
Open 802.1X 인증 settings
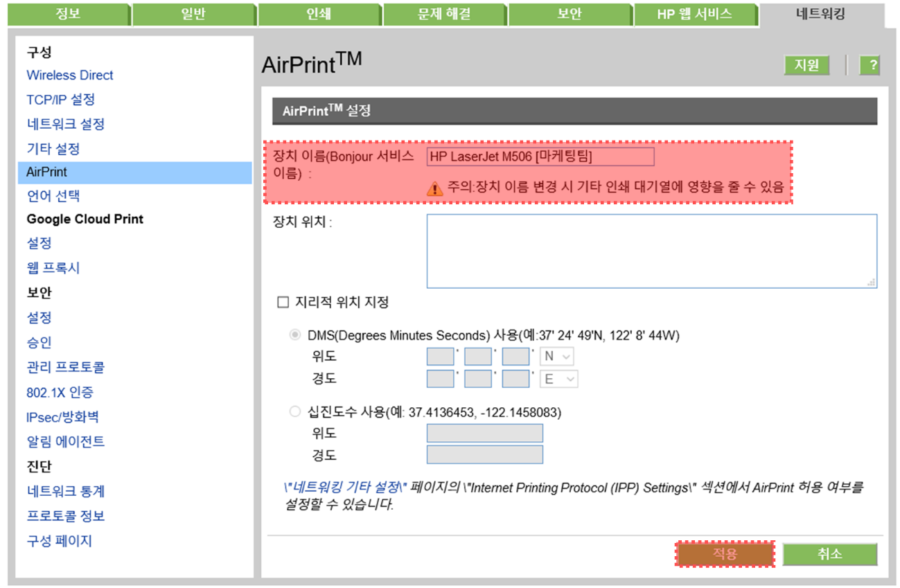click(x=60, y=392)
